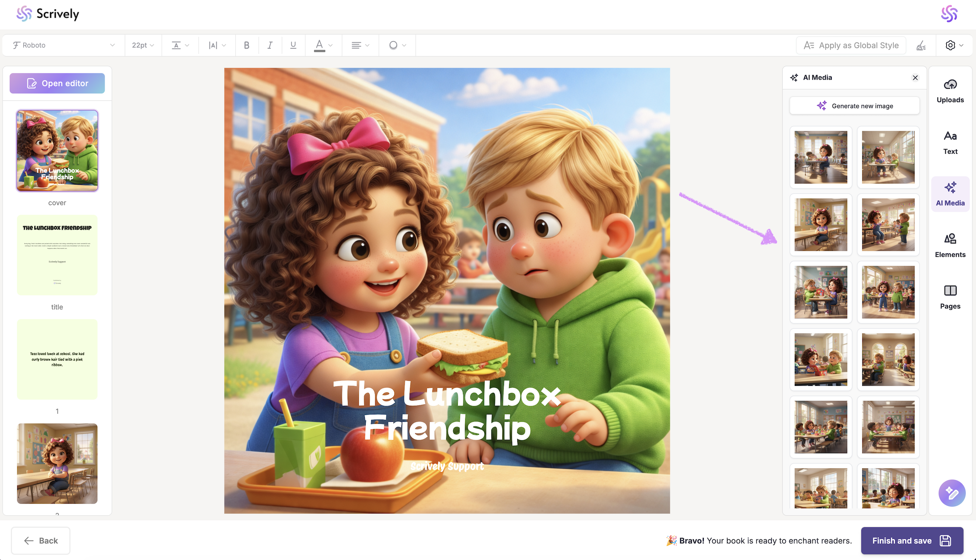The height and width of the screenshot is (560, 976).
Task: Click the floating magic pen button
Action: [952, 493]
